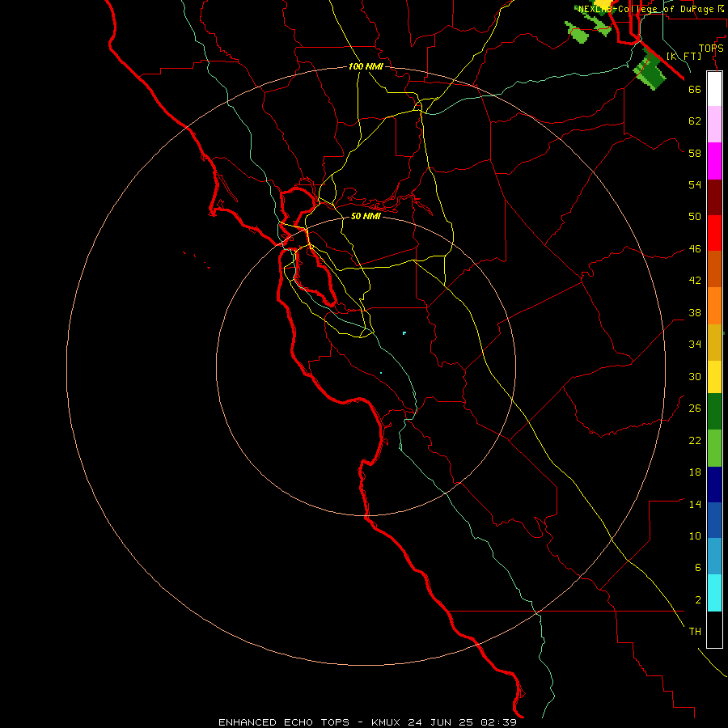Click the legend value '26'
Viewport: 728px width, 728px height.
tap(695, 408)
